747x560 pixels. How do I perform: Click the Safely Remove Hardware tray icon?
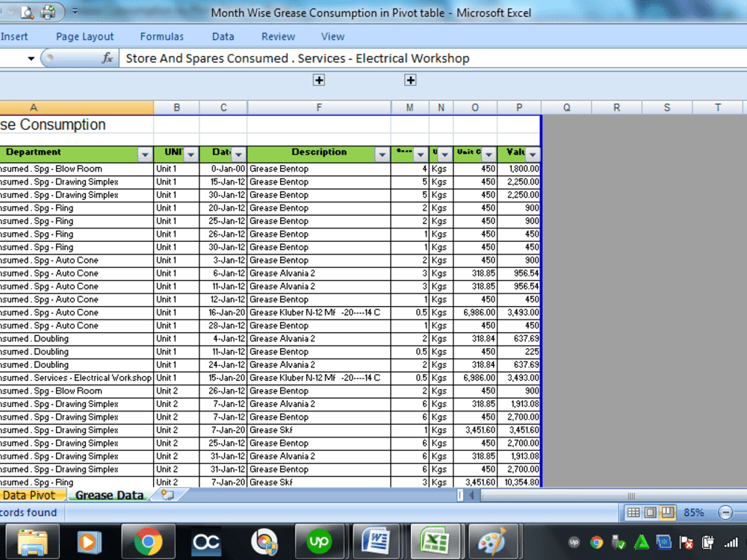click(x=619, y=542)
